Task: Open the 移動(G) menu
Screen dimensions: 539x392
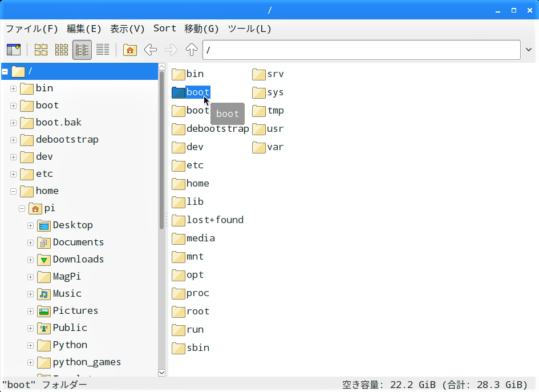Action: point(201,29)
